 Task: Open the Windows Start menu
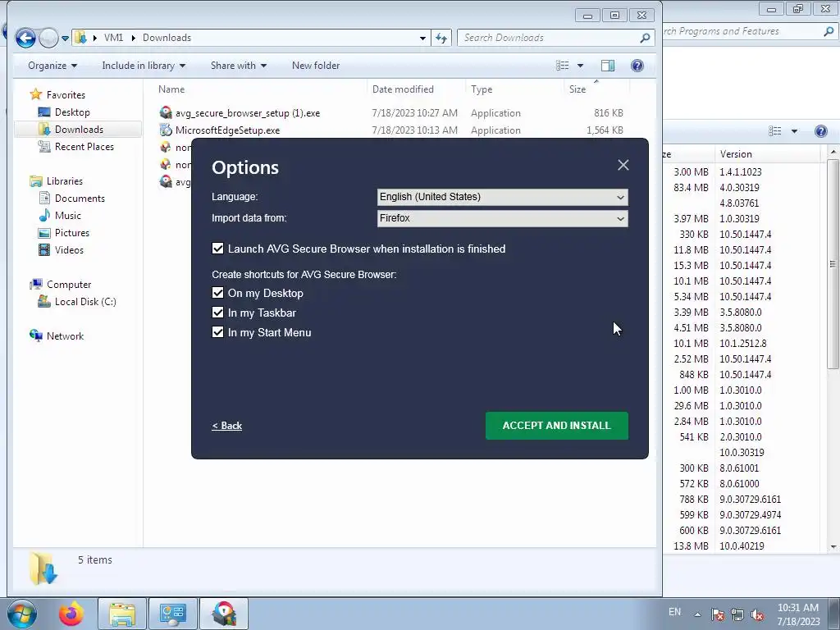(21, 614)
